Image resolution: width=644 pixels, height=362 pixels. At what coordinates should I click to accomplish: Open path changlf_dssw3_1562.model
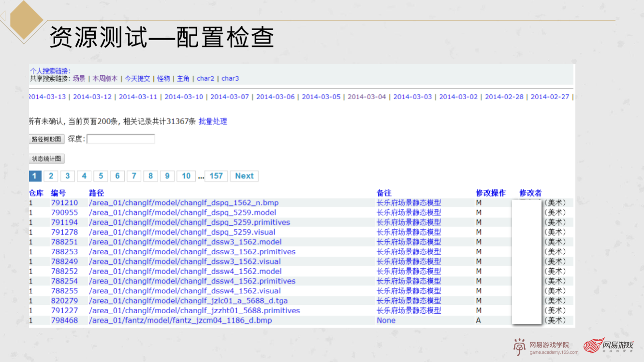pyautogui.click(x=185, y=242)
